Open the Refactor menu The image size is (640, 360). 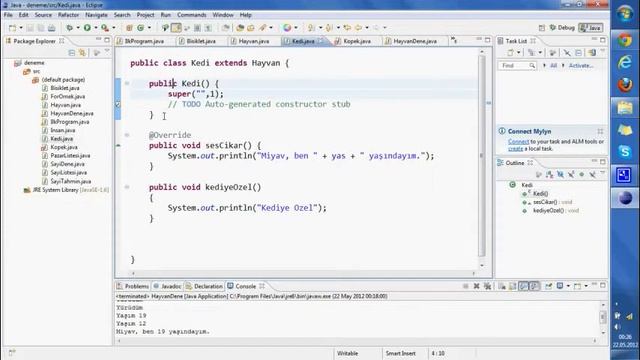pos(68,15)
